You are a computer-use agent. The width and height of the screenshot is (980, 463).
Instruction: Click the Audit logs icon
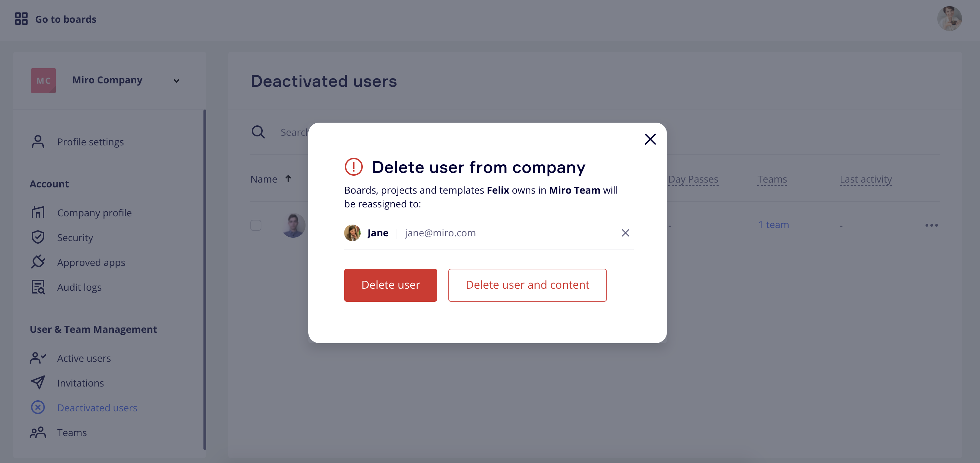coord(38,287)
